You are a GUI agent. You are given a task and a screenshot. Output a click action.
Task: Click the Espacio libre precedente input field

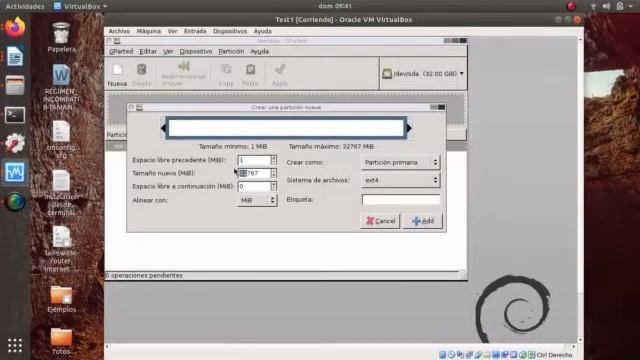pos(254,160)
